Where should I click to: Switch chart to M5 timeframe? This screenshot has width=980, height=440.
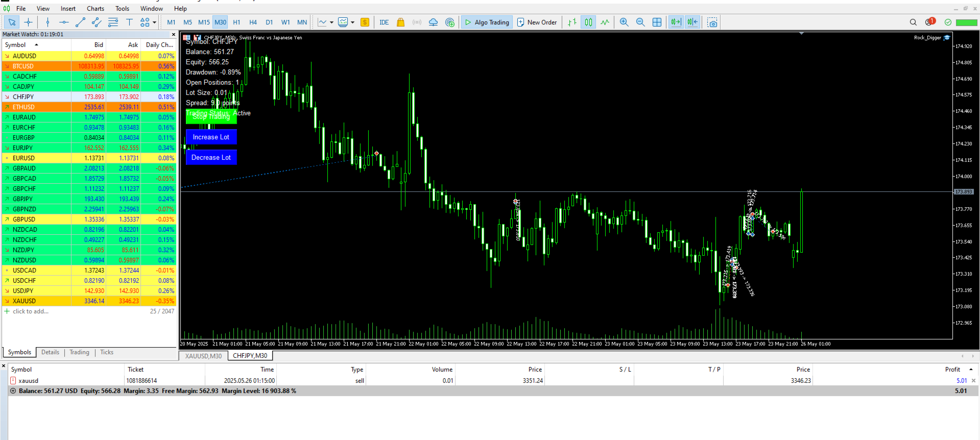pyautogui.click(x=187, y=22)
